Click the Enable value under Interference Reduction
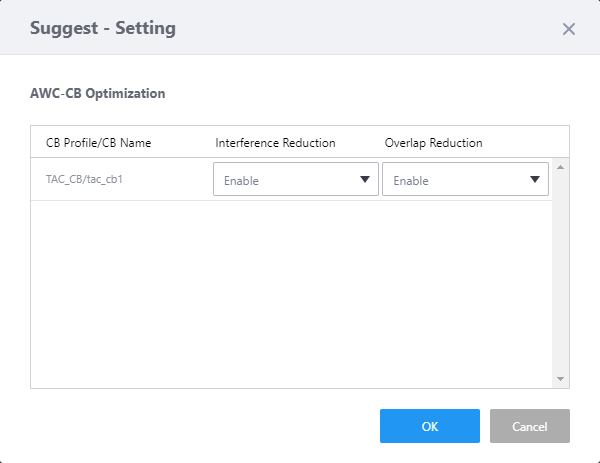The width and height of the screenshot is (600, 463). pyautogui.click(x=242, y=181)
